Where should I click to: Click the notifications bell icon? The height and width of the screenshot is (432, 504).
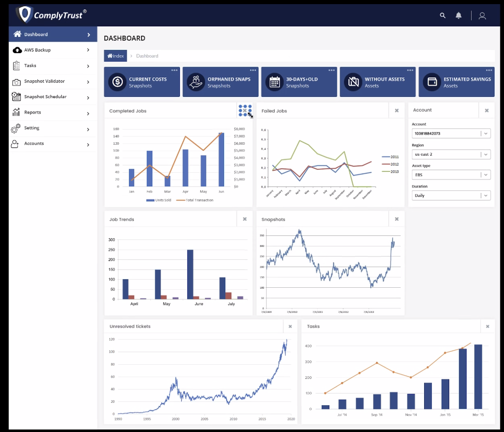click(458, 15)
